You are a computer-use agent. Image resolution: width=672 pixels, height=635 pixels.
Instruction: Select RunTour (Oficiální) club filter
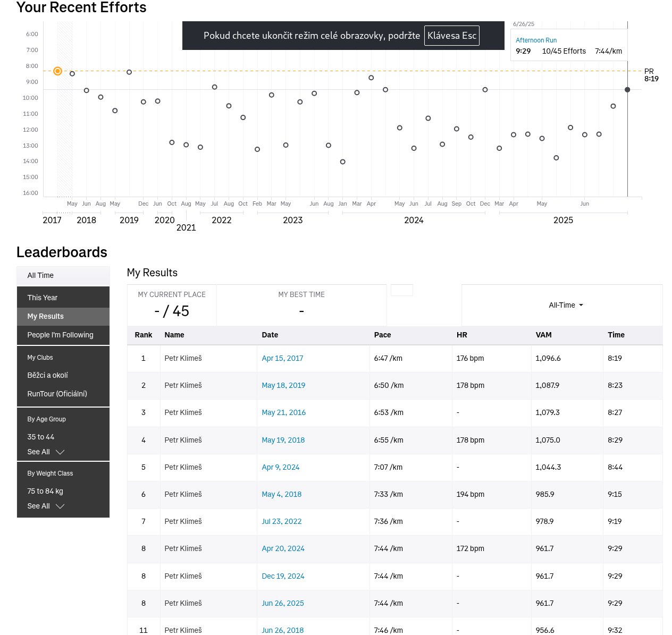pos(57,394)
